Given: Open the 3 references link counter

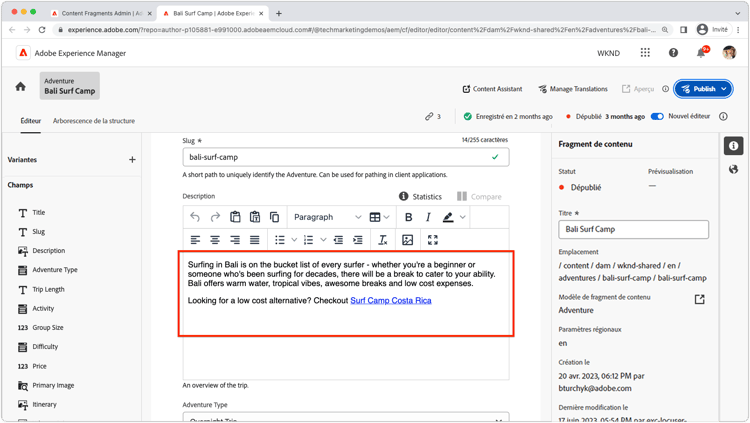Looking at the screenshot, I should 433,116.
